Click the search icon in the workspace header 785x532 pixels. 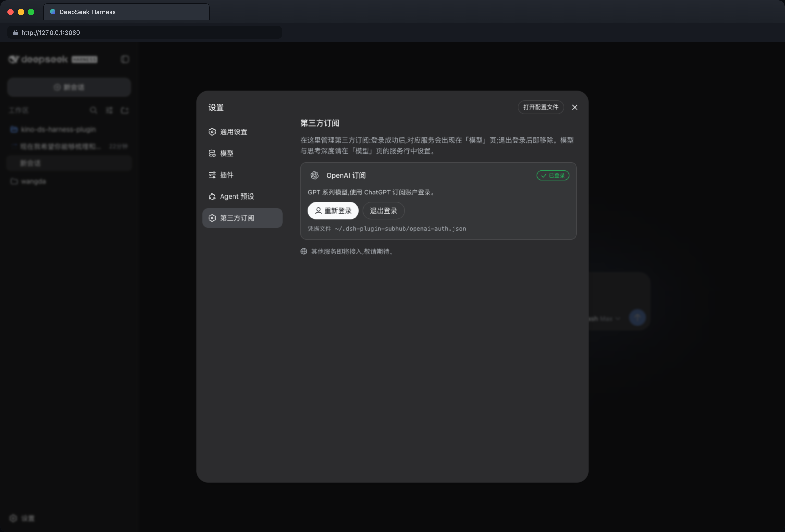click(94, 110)
